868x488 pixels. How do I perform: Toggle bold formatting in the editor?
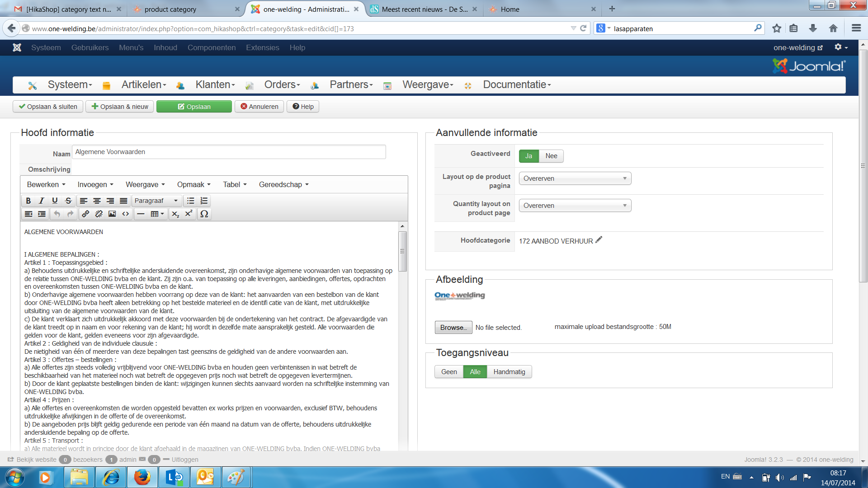pyautogui.click(x=28, y=201)
